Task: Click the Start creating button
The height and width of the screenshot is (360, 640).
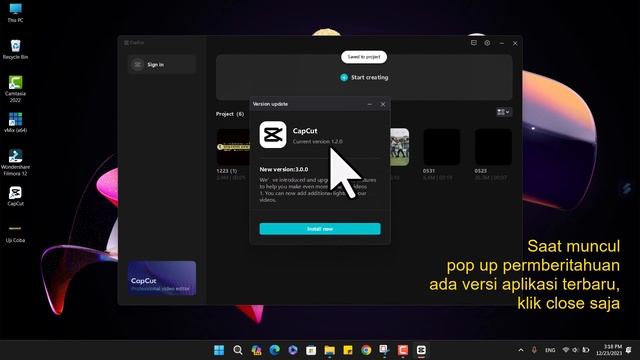Action: point(364,77)
